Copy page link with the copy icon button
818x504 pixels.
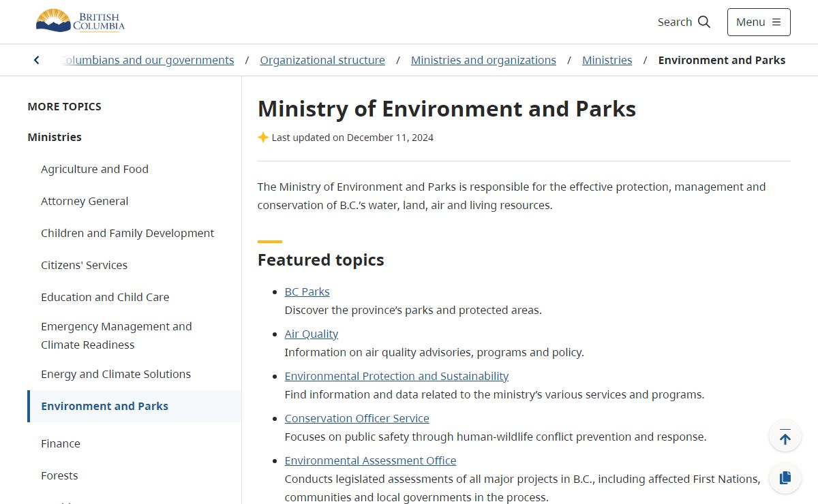tap(785, 477)
